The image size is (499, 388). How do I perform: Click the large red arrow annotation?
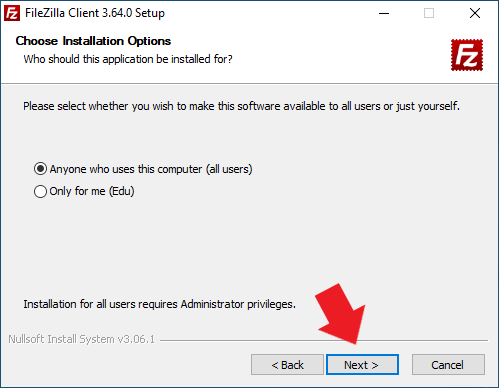tap(343, 314)
